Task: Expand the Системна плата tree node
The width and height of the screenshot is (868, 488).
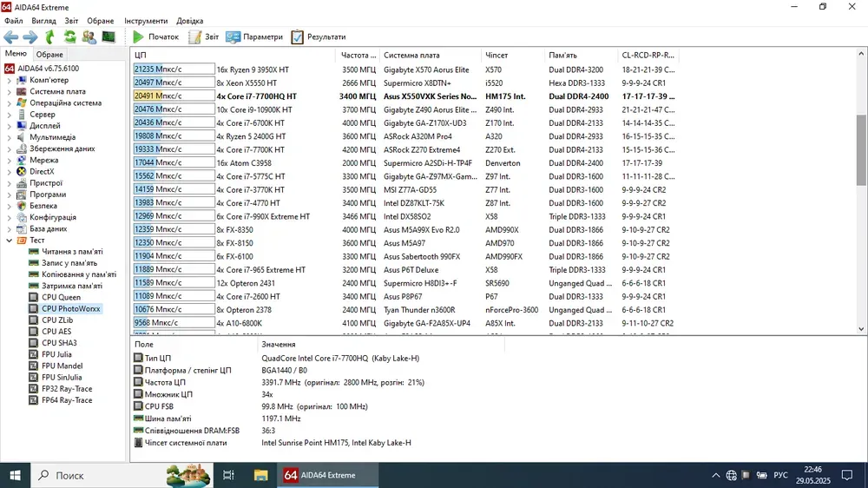Action: pyautogui.click(x=10, y=91)
